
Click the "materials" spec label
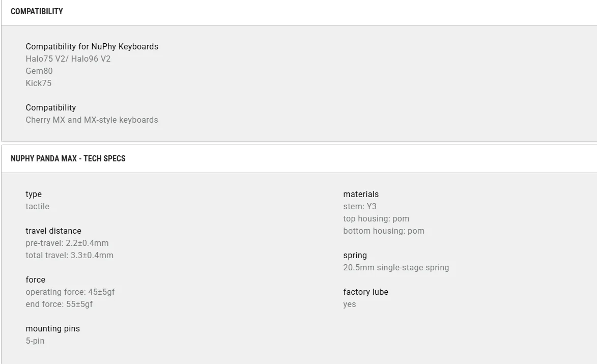[x=361, y=194]
